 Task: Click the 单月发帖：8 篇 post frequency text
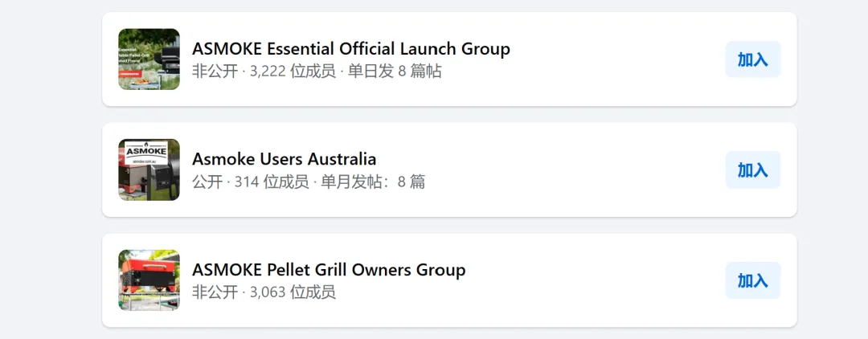[x=373, y=182]
